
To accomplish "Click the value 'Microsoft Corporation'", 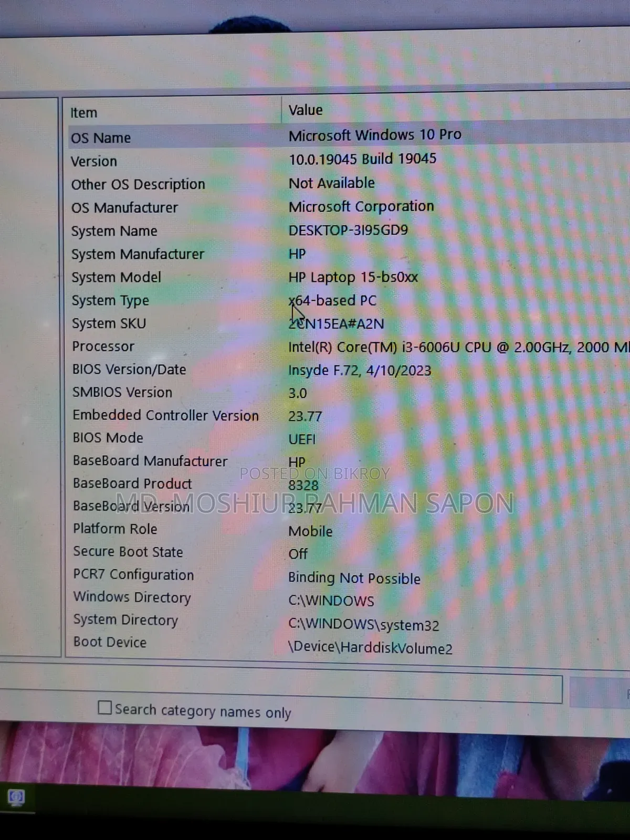I will pos(361,206).
